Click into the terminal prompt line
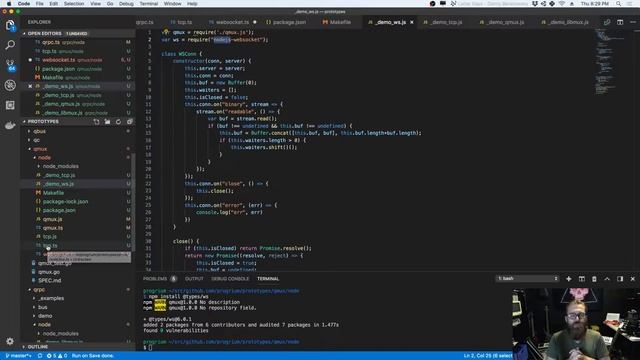Screen dimensions: 640x360 (150, 348)
